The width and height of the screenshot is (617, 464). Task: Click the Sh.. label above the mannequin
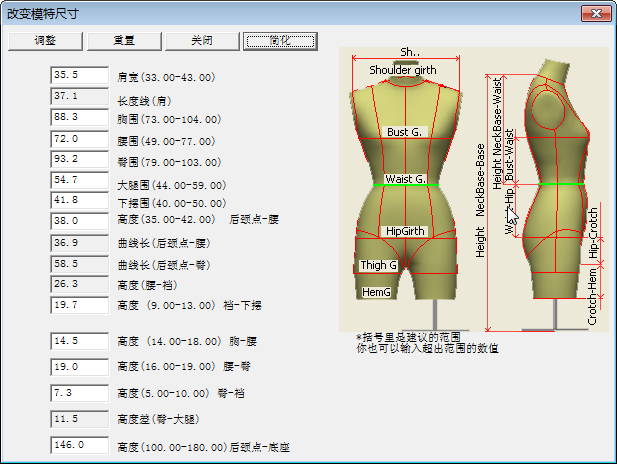[410, 52]
